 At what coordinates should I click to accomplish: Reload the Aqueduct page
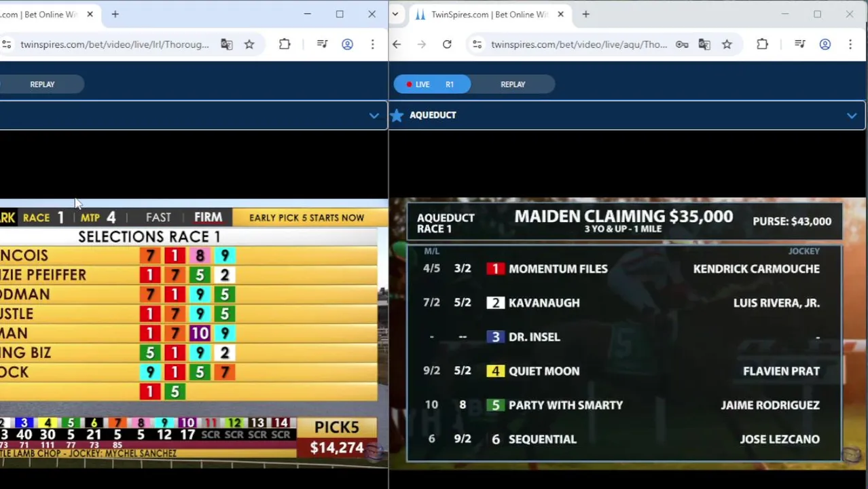pos(447,44)
